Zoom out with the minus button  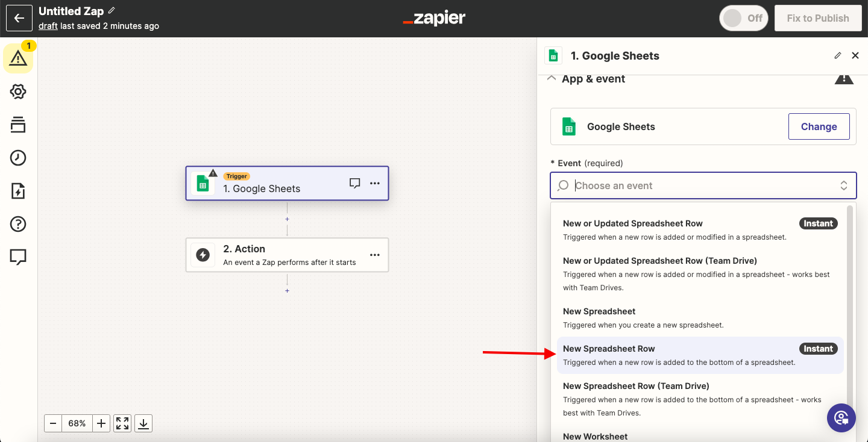coord(53,423)
